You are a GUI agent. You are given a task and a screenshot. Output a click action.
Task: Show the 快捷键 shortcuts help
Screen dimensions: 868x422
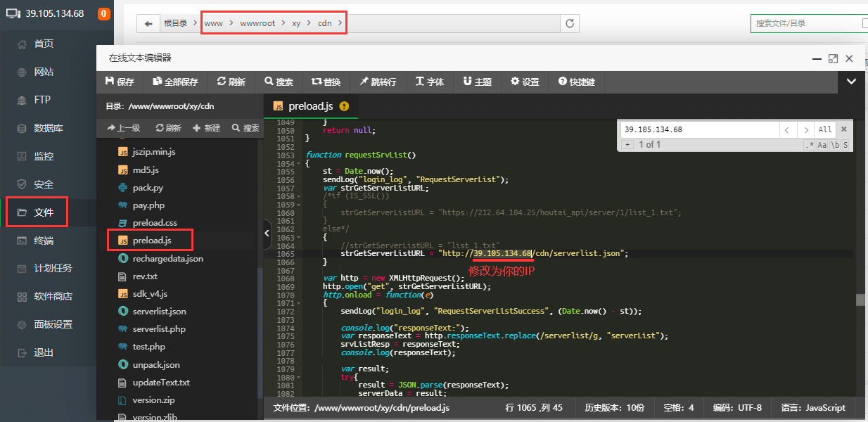click(x=576, y=82)
